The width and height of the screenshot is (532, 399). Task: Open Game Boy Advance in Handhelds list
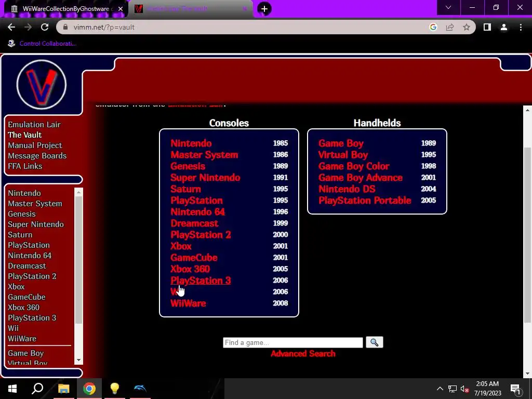coord(361,178)
